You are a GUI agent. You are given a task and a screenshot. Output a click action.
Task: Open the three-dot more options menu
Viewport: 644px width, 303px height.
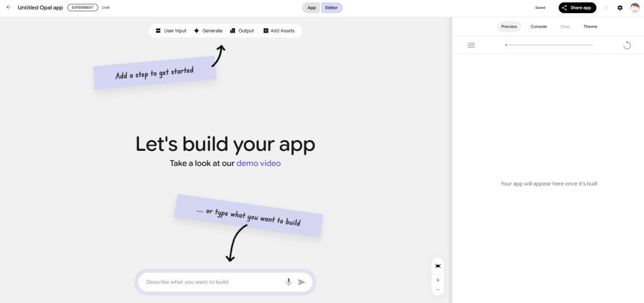[x=606, y=8]
